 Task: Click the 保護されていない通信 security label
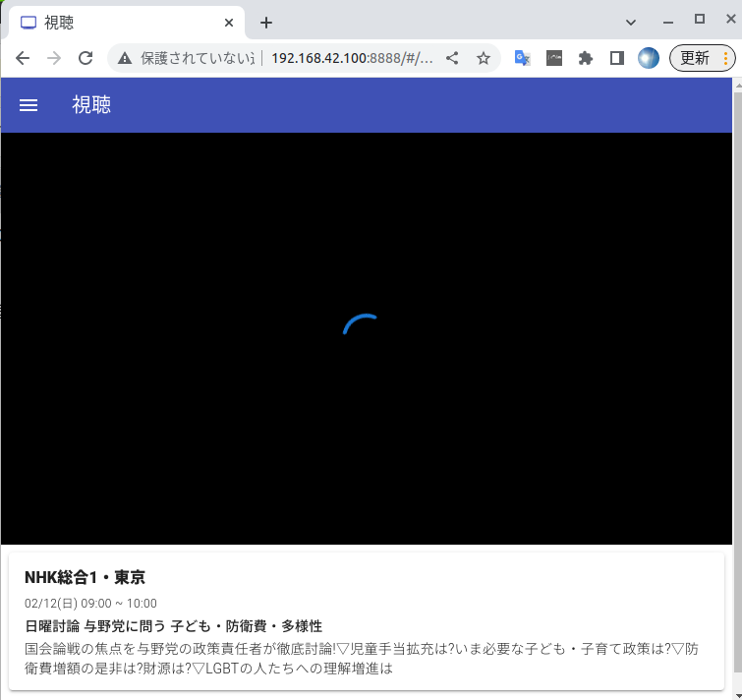[x=198, y=58]
